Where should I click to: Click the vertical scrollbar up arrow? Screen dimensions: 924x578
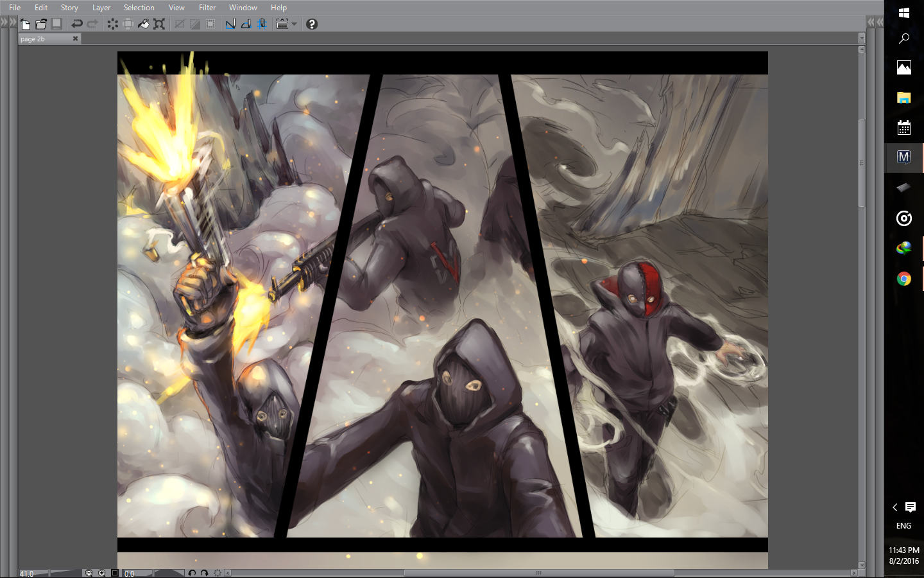coord(862,49)
